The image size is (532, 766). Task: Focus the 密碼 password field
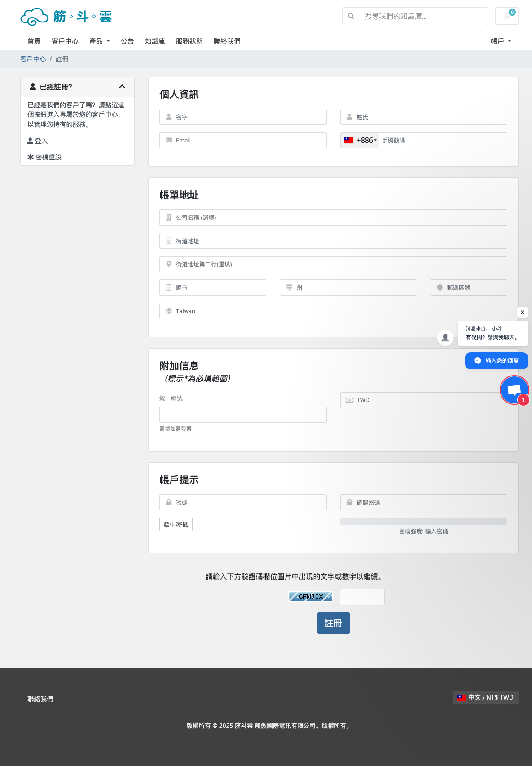click(x=243, y=502)
